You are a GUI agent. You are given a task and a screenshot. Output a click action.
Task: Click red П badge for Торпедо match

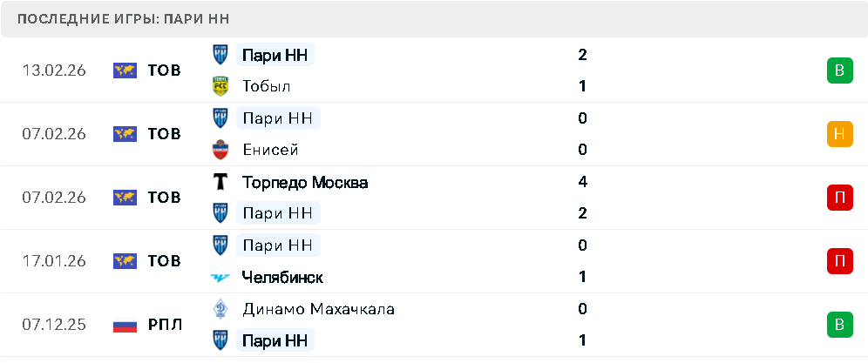(x=839, y=198)
